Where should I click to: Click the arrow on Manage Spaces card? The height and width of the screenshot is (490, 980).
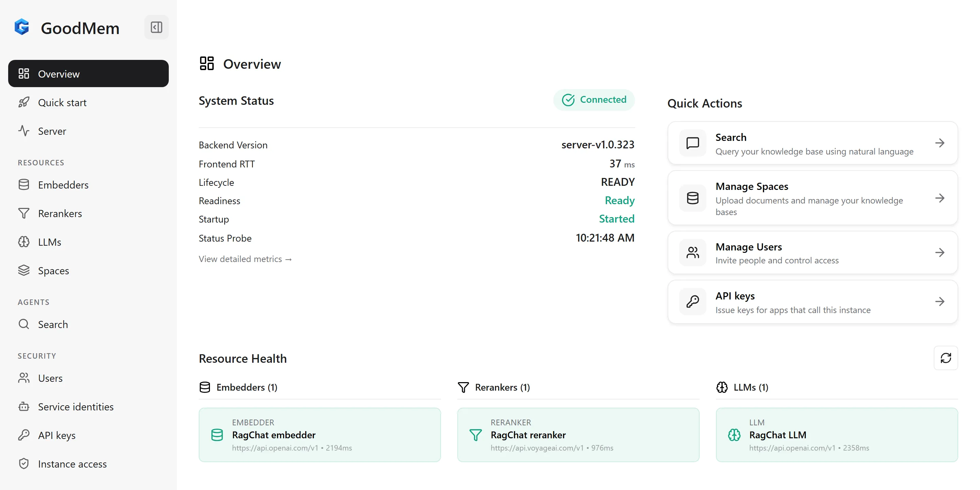[x=940, y=198]
